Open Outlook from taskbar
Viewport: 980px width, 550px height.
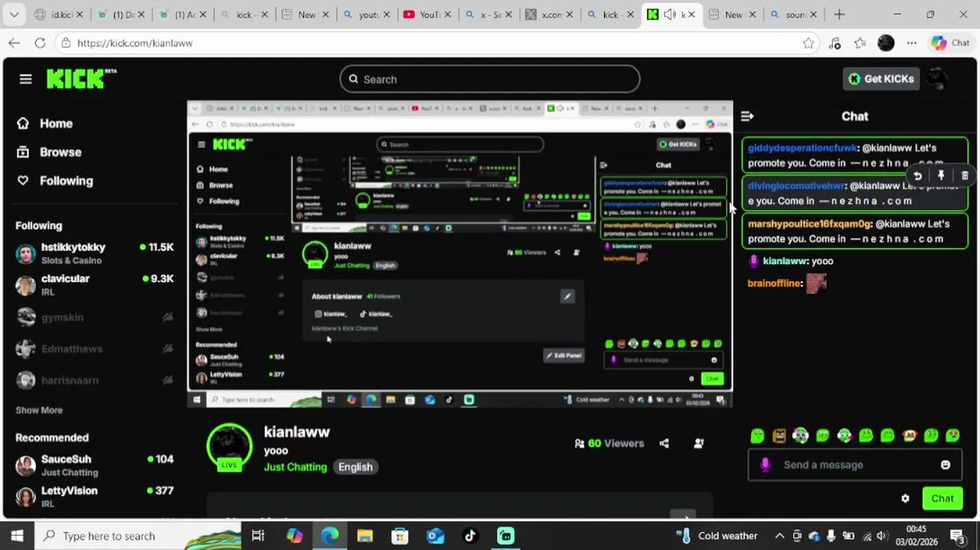435,535
